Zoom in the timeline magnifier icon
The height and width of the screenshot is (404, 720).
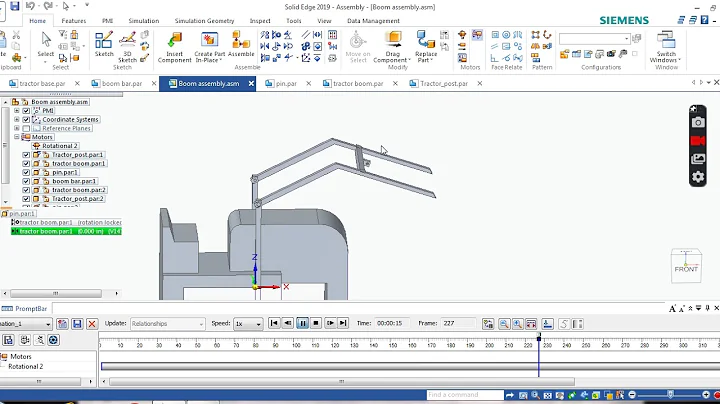point(518,324)
